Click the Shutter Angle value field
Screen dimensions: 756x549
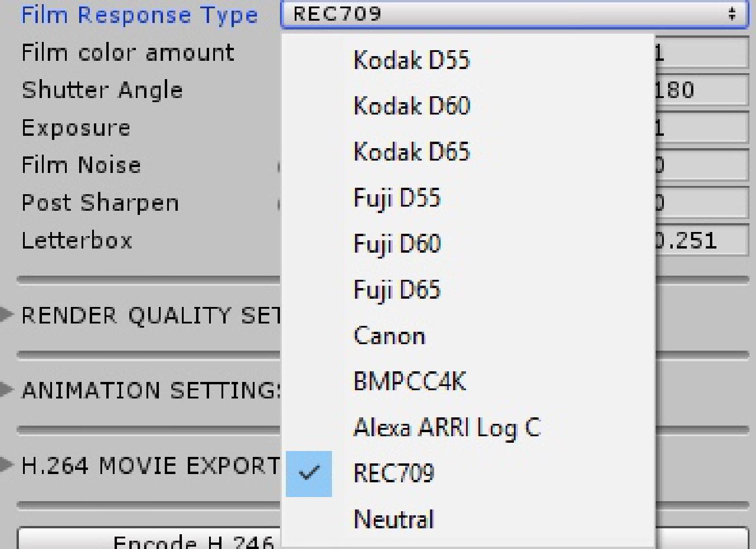click(x=701, y=90)
